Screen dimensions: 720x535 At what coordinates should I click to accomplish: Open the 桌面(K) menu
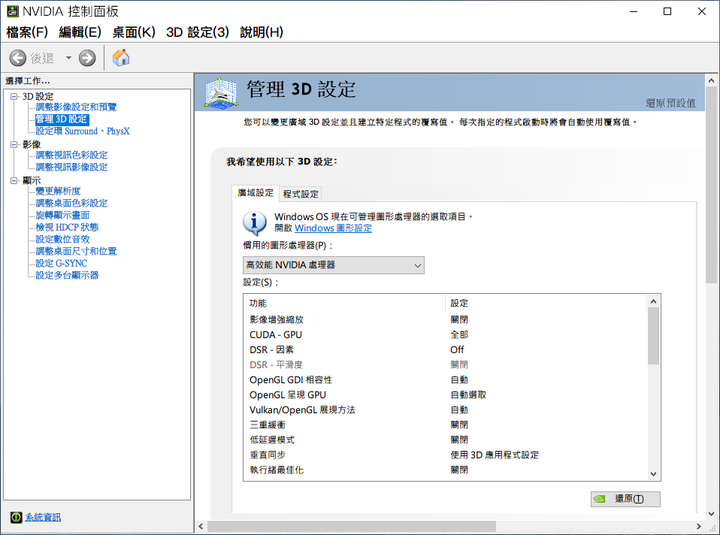coord(134,32)
